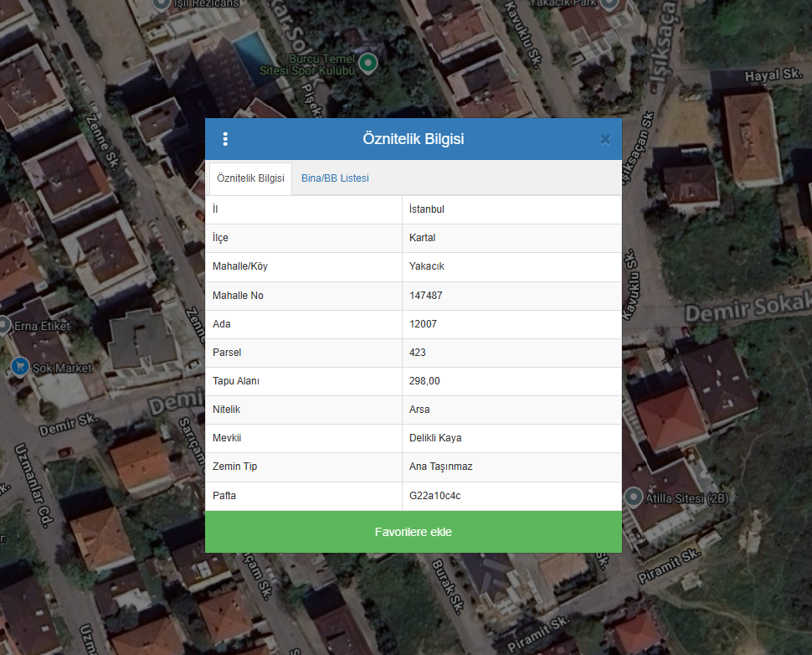Select the Tapu Alanı value 298,00
Image resolution: width=812 pixels, height=655 pixels.
(x=424, y=381)
